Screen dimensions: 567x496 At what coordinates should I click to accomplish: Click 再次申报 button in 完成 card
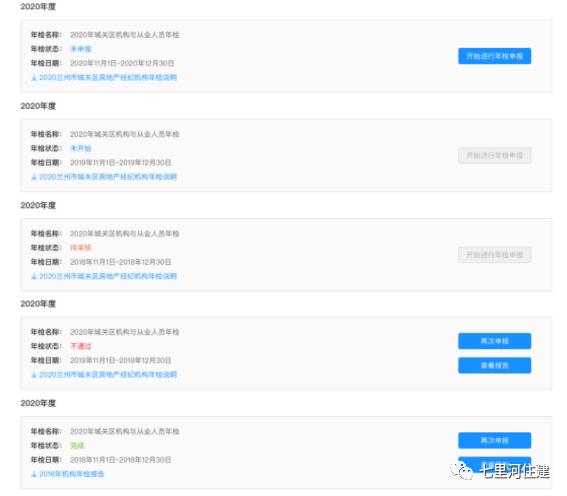pyautogui.click(x=494, y=440)
